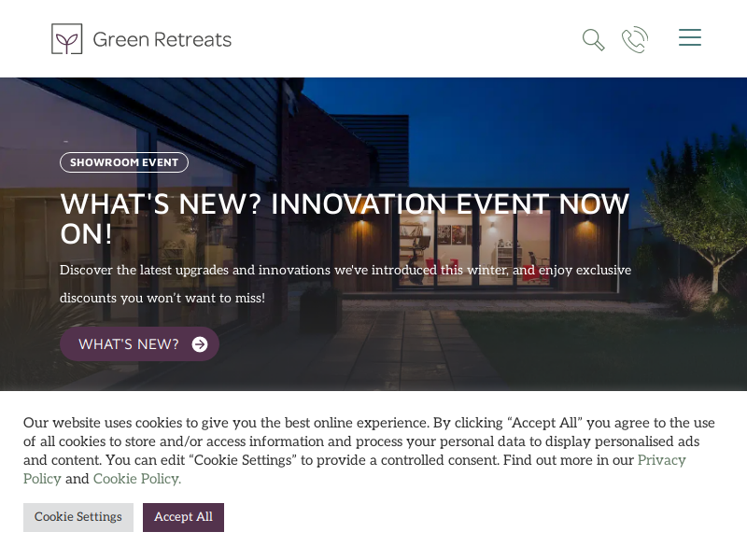Screen dimensions: 747x560
Task: Open the hamburger navigation menu
Action: (x=690, y=37)
